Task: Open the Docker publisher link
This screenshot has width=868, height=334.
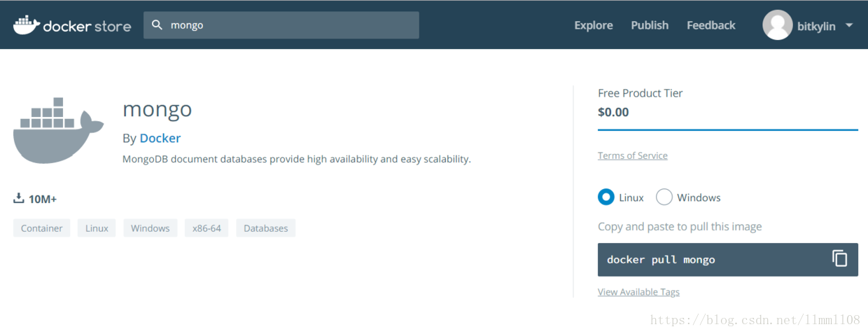Action: pos(160,138)
